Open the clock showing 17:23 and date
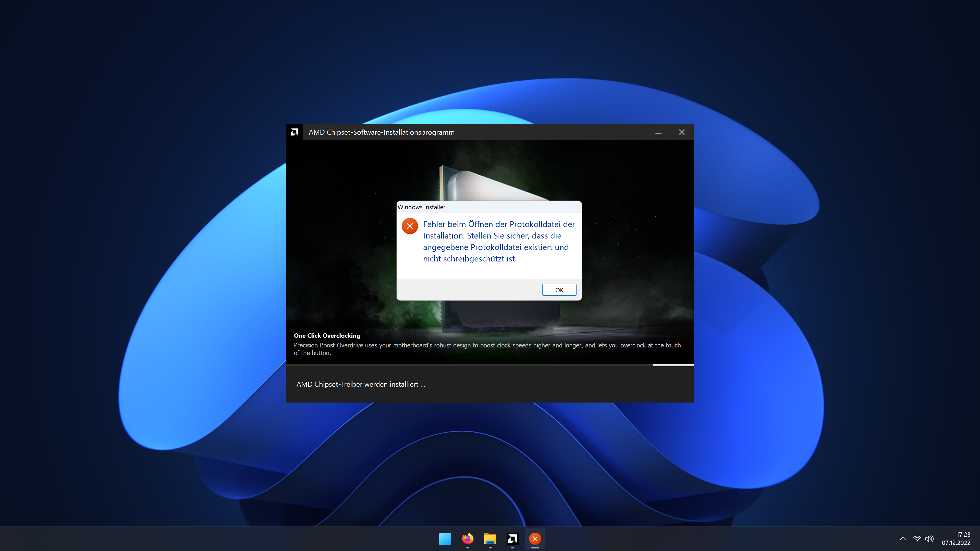The width and height of the screenshot is (980, 551). pyautogui.click(x=956, y=539)
